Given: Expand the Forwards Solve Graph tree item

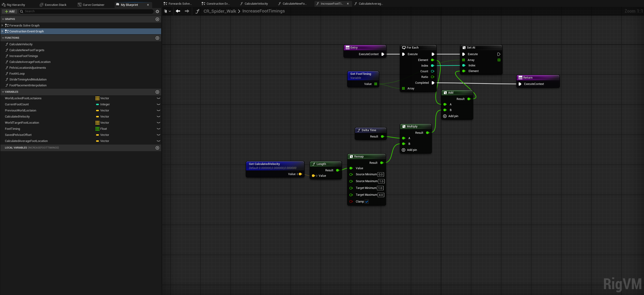Looking at the screenshot, I should (x=3, y=26).
